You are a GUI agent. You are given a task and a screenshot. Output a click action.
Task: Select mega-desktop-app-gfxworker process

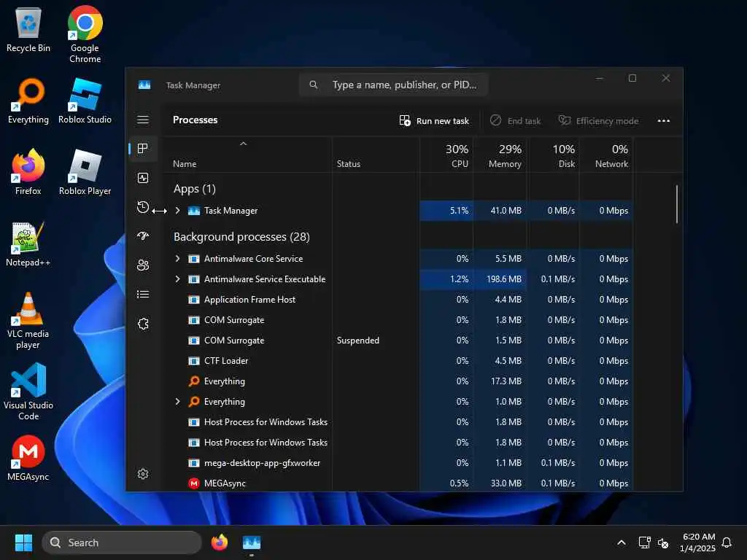click(x=398, y=463)
